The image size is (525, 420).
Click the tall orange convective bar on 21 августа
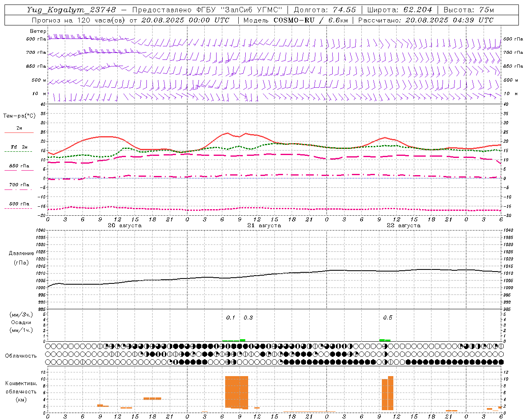click(237, 392)
